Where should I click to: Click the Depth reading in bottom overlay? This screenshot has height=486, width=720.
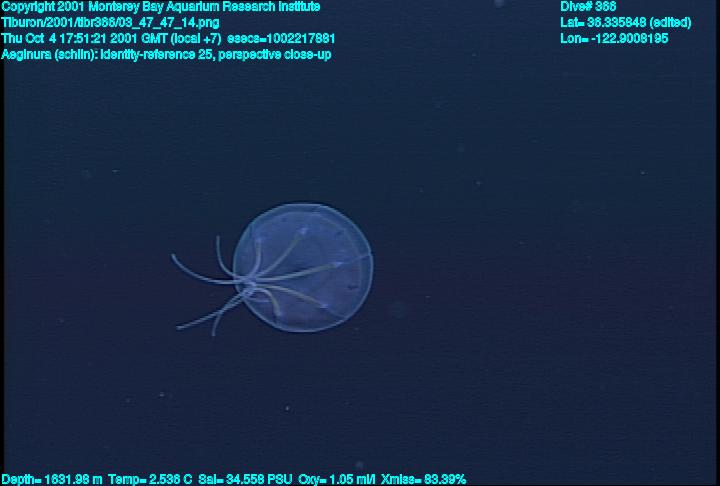tap(52, 479)
